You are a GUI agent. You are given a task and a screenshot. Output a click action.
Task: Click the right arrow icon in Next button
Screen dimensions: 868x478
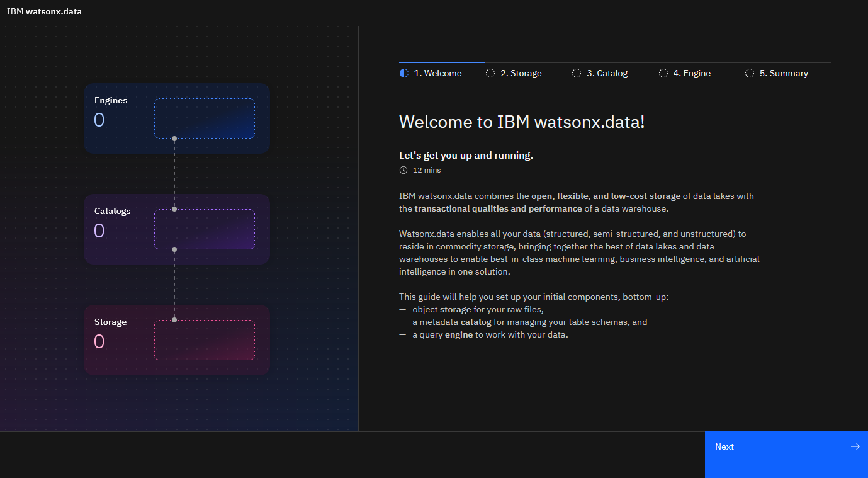coord(855,447)
